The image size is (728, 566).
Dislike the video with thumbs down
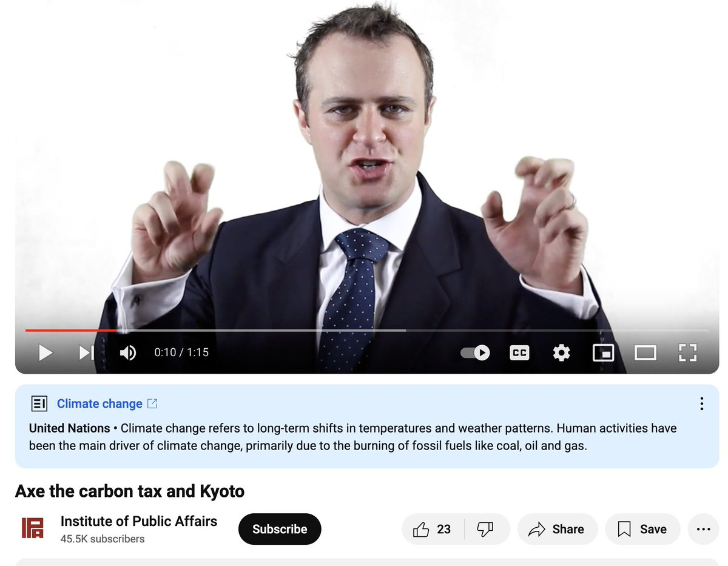point(487,529)
